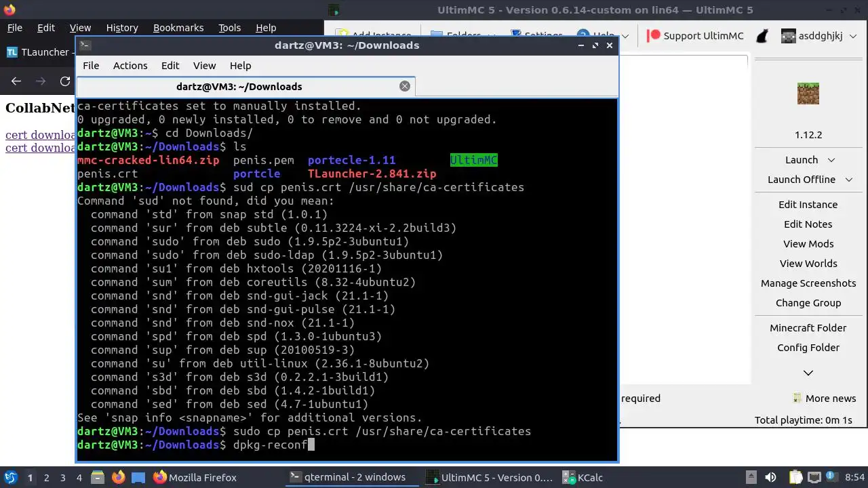Screen dimensions: 868x488
Task: Open the Help menu in qterminal
Action: point(241,66)
